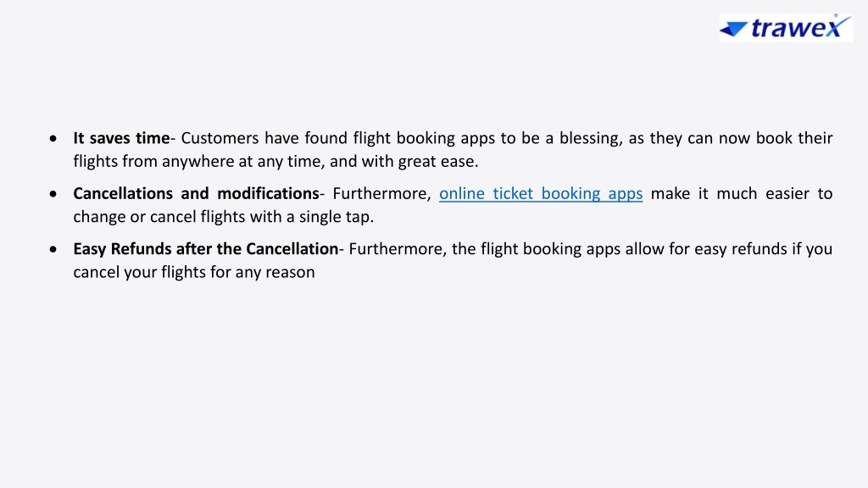Open the online ticket booking apps link
868x488 pixels.
[541, 194]
